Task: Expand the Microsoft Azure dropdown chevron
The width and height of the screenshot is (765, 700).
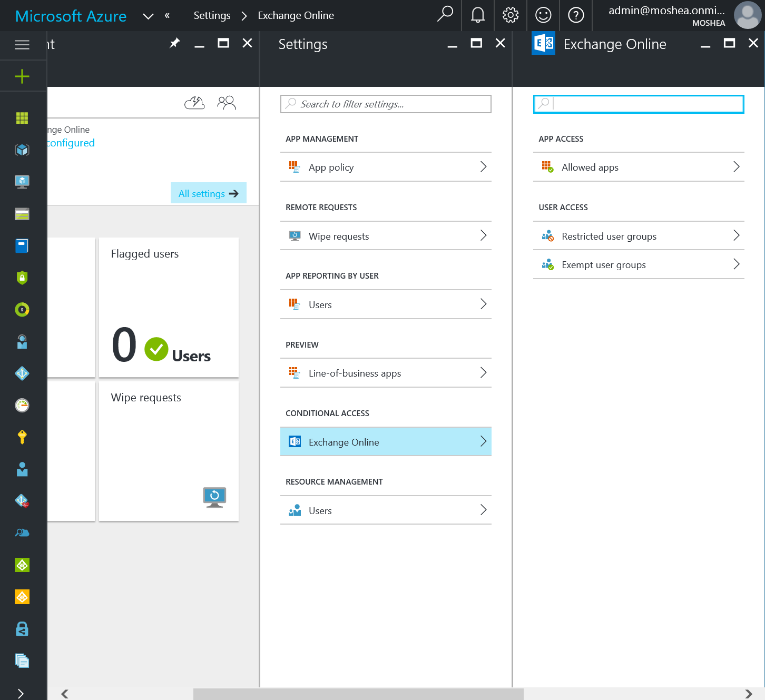Action: 148,16
